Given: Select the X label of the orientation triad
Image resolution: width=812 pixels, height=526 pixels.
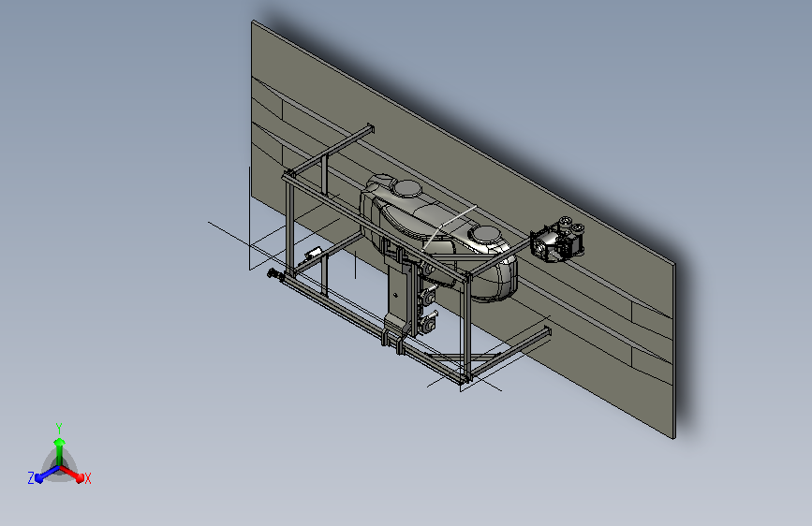Looking at the screenshot, I should coord(88,478).
